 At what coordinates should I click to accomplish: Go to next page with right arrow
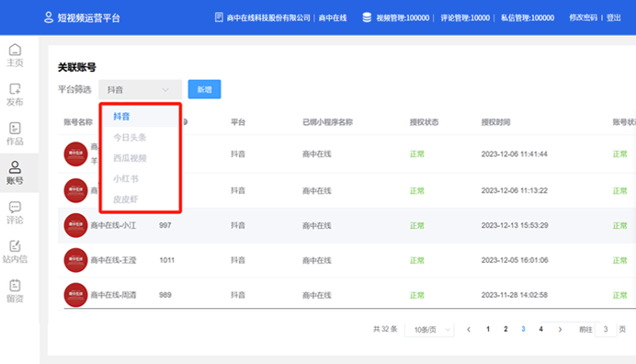[560, 329]
